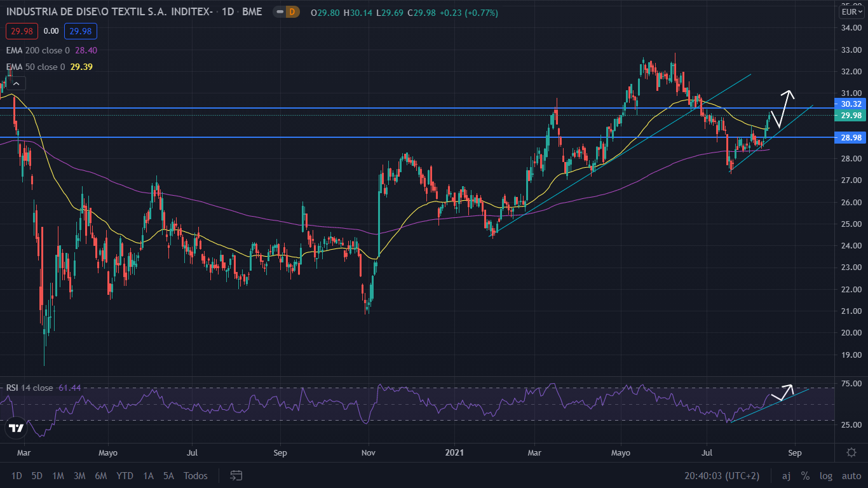Screen dimensions: 868x488
Task: Select the Todos date range
Action: pyautogui.click(x=195, y=475)
